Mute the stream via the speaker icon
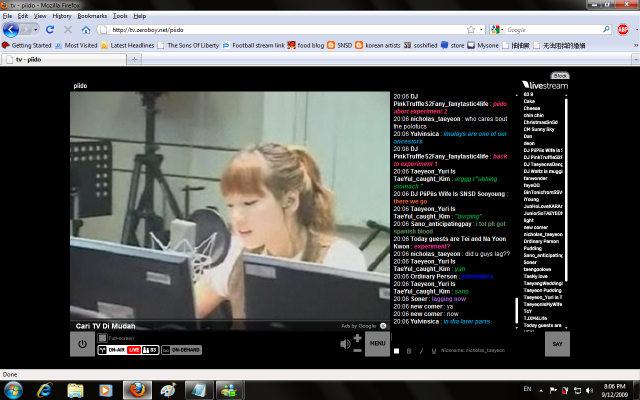The image size is (640, 400). pos(345,344)
